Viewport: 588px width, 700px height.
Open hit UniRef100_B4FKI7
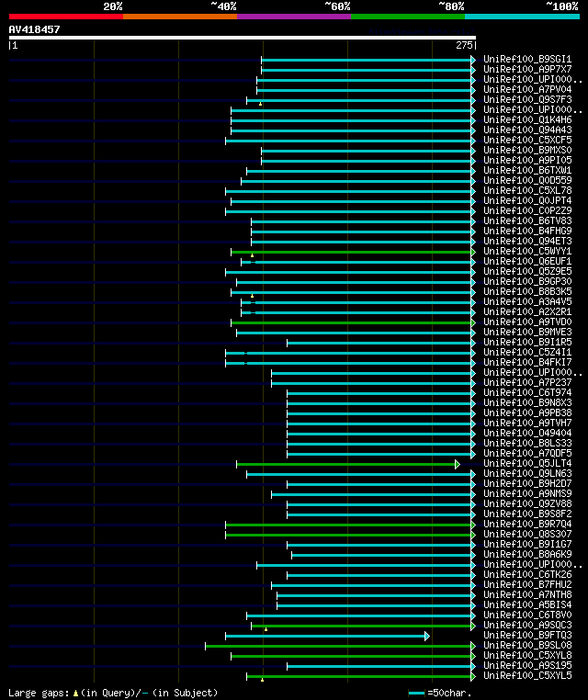(x=527, y=362)
